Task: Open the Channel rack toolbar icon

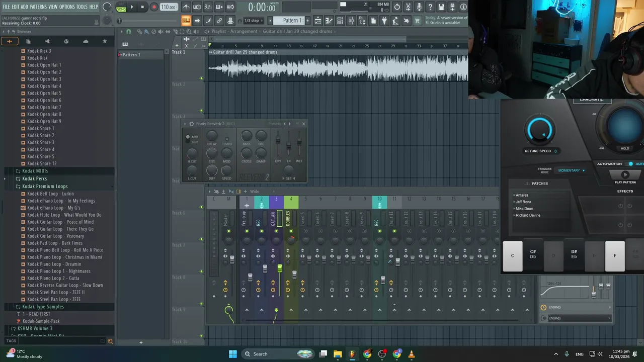Action: tap(340, 21)
